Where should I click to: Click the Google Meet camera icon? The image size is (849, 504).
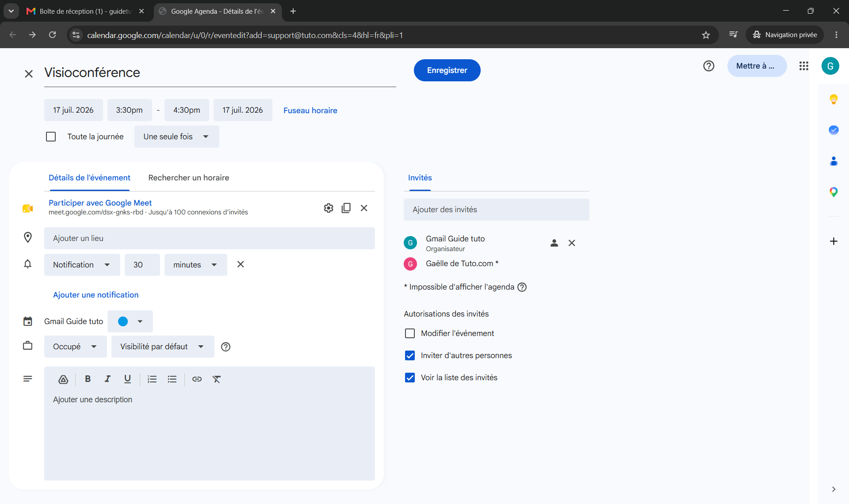point(27,208)
